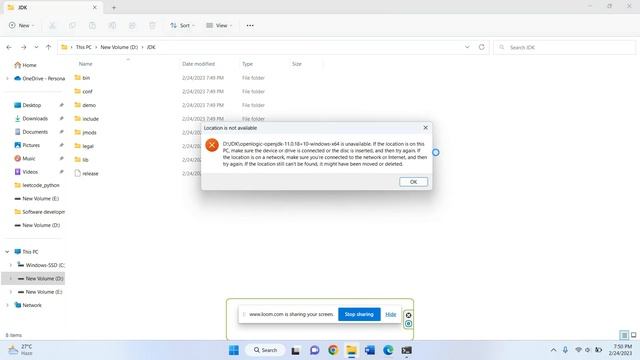Screen dimensions: 640x360
Task: Click OK in the Location is not available dialog
Action: [x=413, y=182]
